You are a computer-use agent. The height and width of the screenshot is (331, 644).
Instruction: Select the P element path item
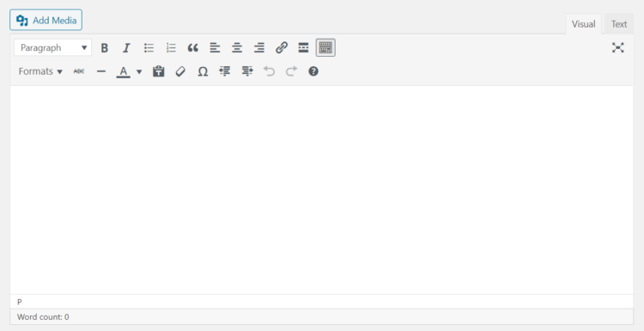tap(19, 302)
